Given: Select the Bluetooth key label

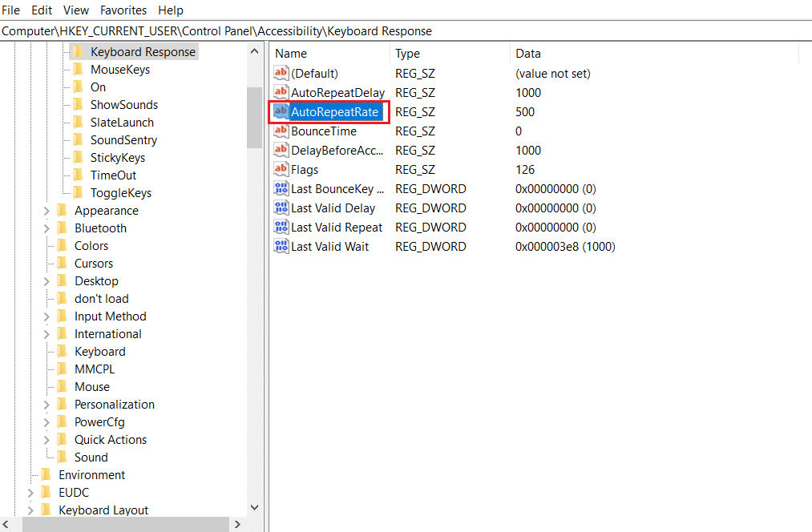Looking at the screenshot, I should click(x=100, y=228).
